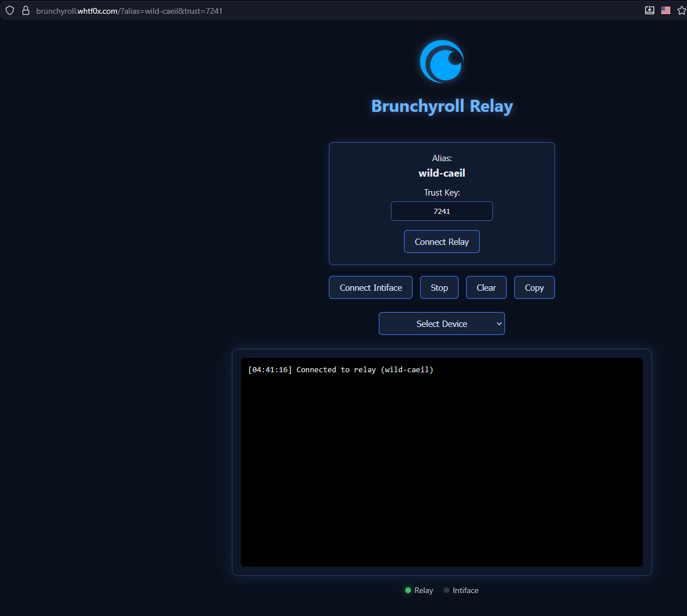
Task: Open the US flag extension icon
Action: point(666,10)
